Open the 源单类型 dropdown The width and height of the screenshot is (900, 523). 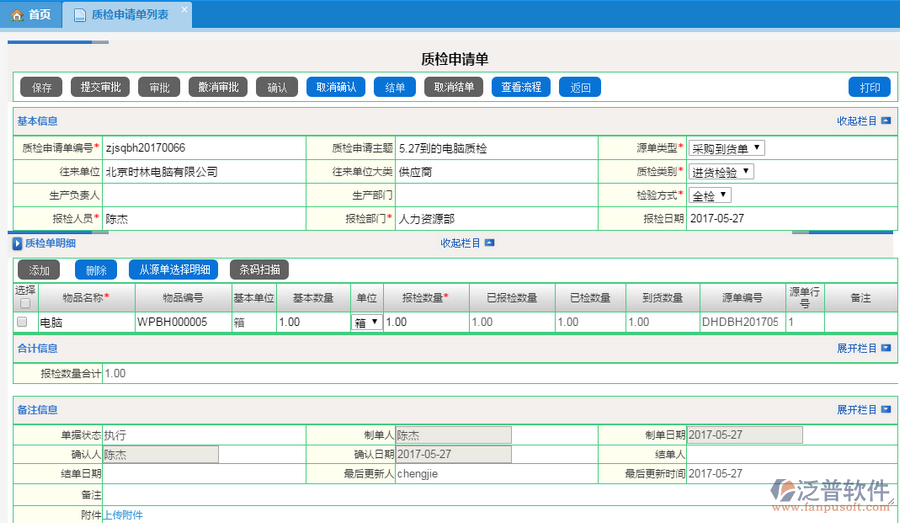[727, 148]
